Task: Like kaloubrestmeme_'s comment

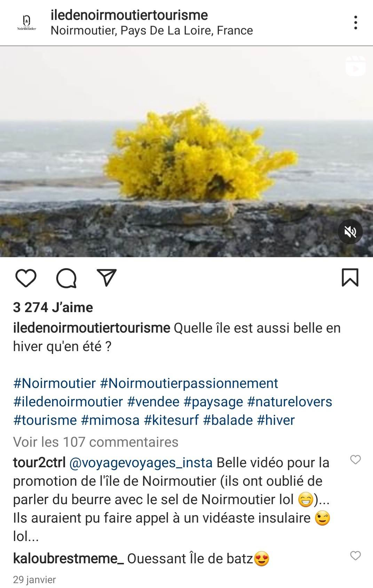Action: pos(355,556)
